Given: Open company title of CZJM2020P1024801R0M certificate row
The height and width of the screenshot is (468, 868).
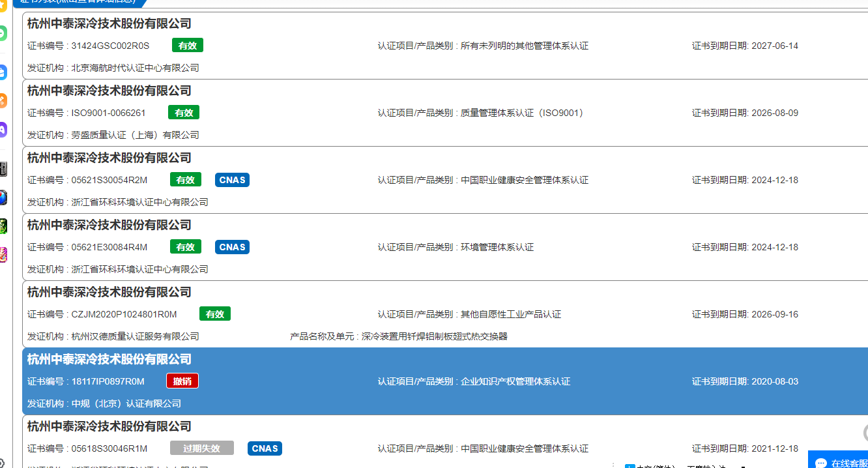Looking at the screenshot, I should 109,293.
